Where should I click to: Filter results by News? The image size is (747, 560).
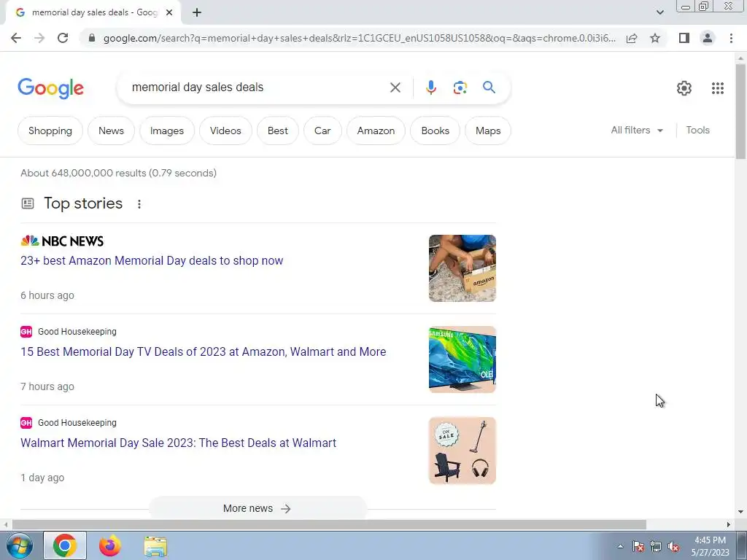(111, 131)
